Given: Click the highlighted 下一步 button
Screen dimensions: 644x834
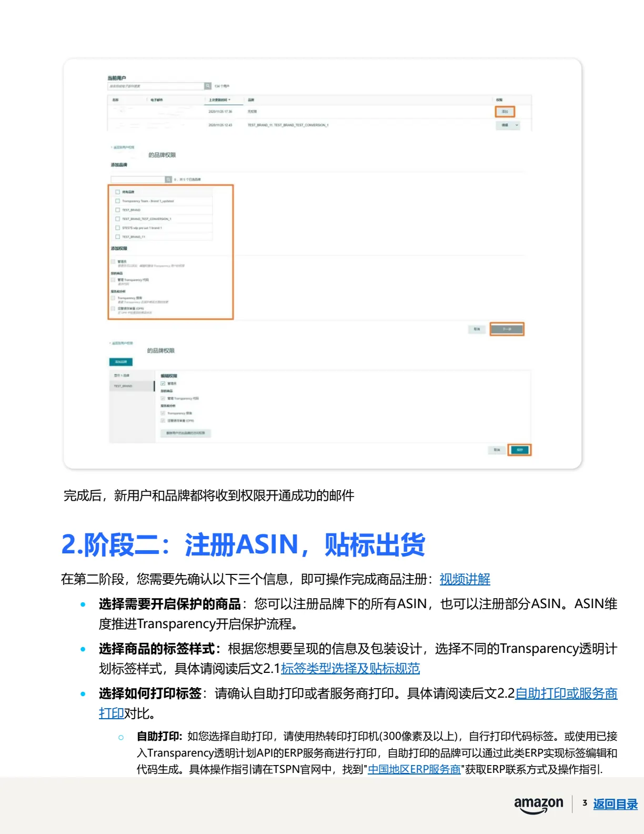Looking at the screenshot, I should coord(507,329).
